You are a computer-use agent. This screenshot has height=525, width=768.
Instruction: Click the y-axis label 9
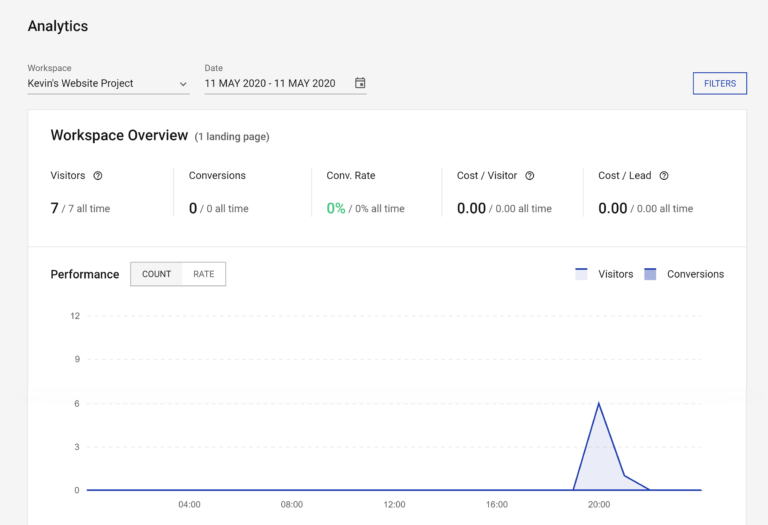(x=77, y=359)
